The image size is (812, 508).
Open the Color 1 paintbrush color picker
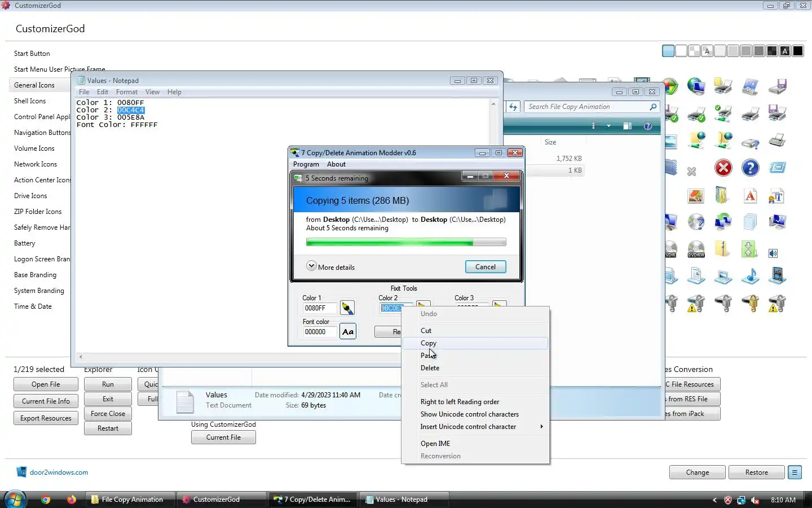click(348, 308)
